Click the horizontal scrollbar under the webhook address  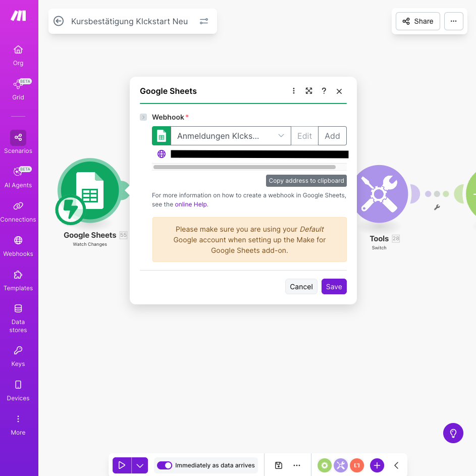click(x=244, y=167)
